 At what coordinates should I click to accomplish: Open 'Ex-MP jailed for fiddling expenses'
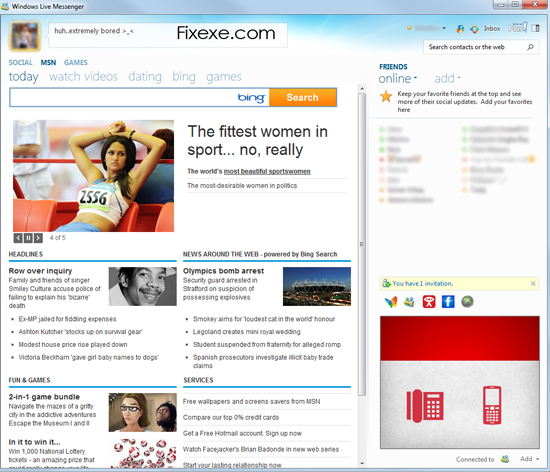[x=67, y=319]
